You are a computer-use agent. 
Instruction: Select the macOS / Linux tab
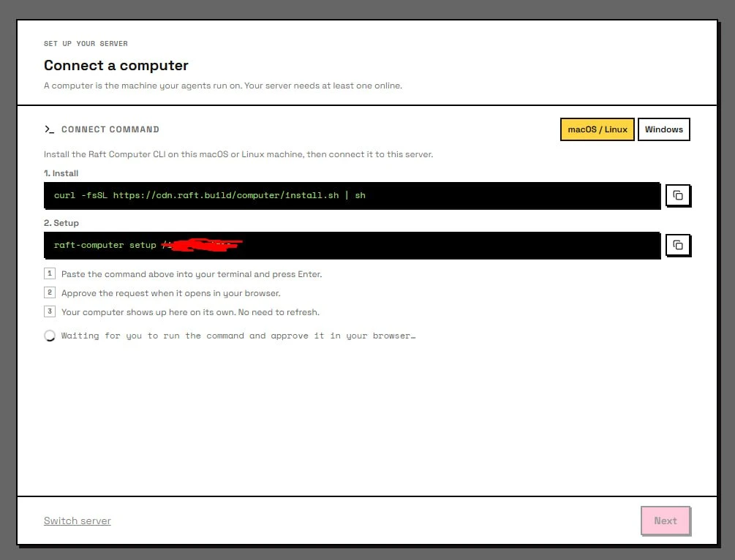(598, 129)
